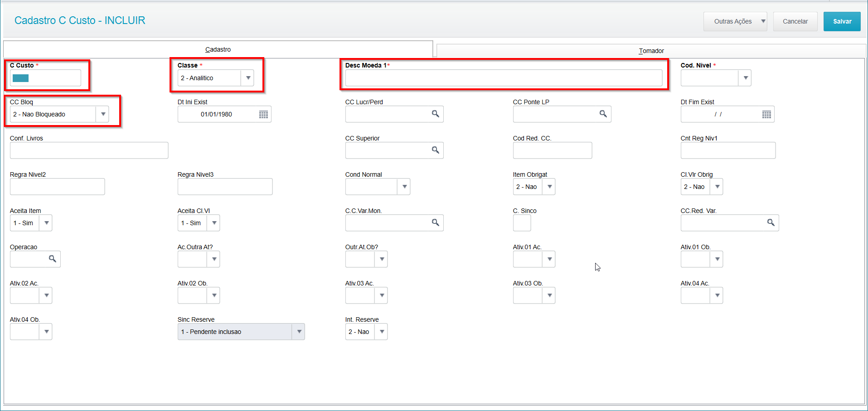Expand Aceita Item dropdown
This screenshot has height=411, width=868.
point(46,223)
